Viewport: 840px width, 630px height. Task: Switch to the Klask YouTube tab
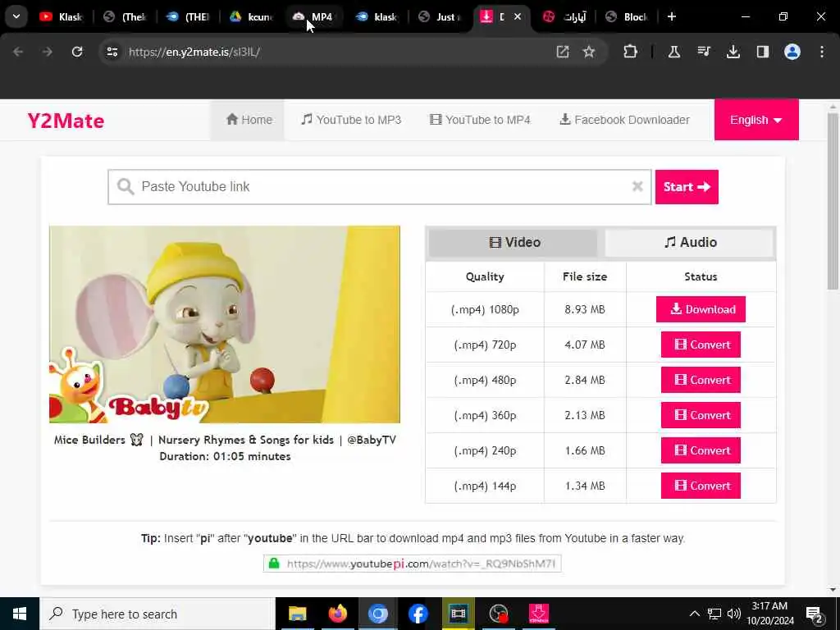click(61, 16)
